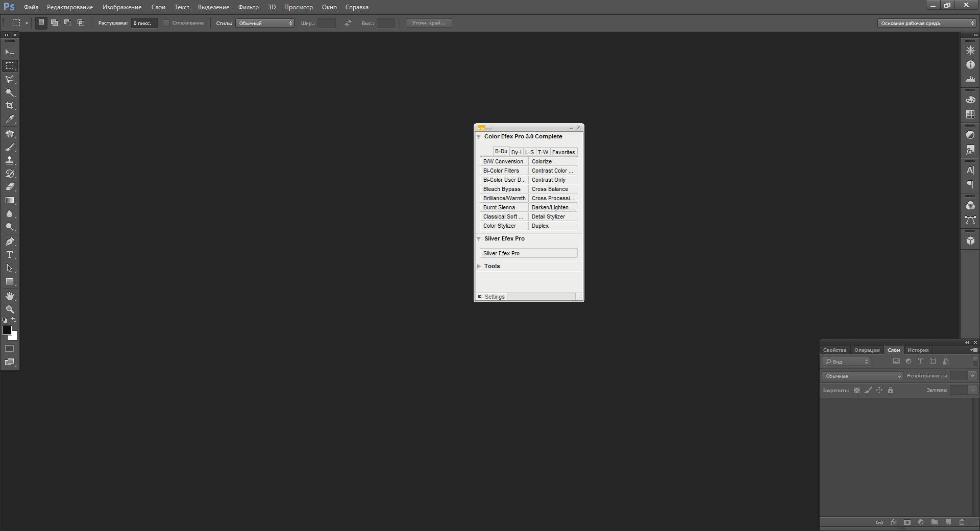The height and width of the screenshot is (531, 980).
Task: Select the Magic Wand tool
Action: [x=10, y=92]
